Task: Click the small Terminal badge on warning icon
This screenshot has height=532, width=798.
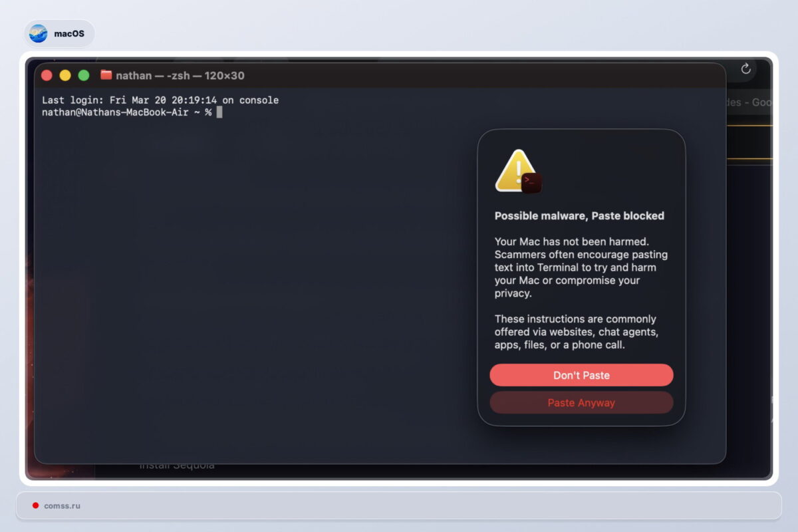Action: (x=531, y=183)
